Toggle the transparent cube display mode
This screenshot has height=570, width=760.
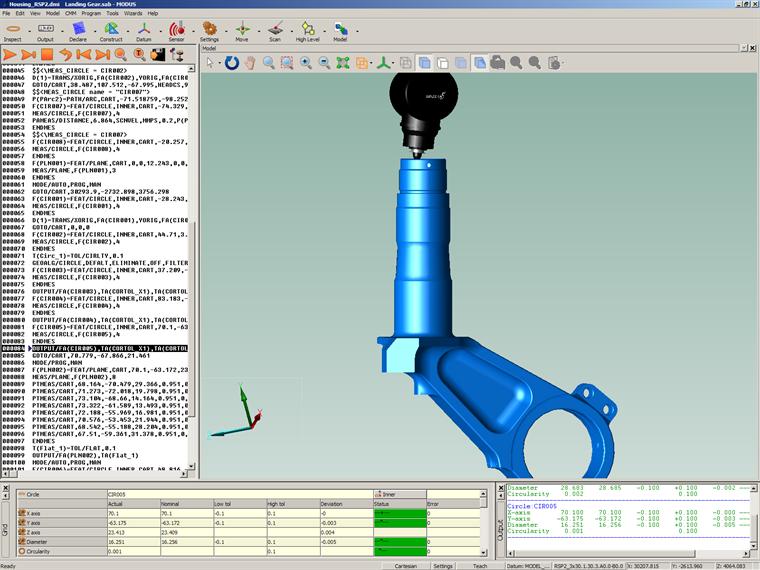(461, 63)
